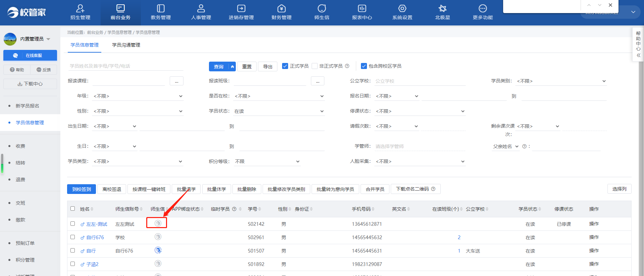Open student link 左左-测试

point(97,224)
